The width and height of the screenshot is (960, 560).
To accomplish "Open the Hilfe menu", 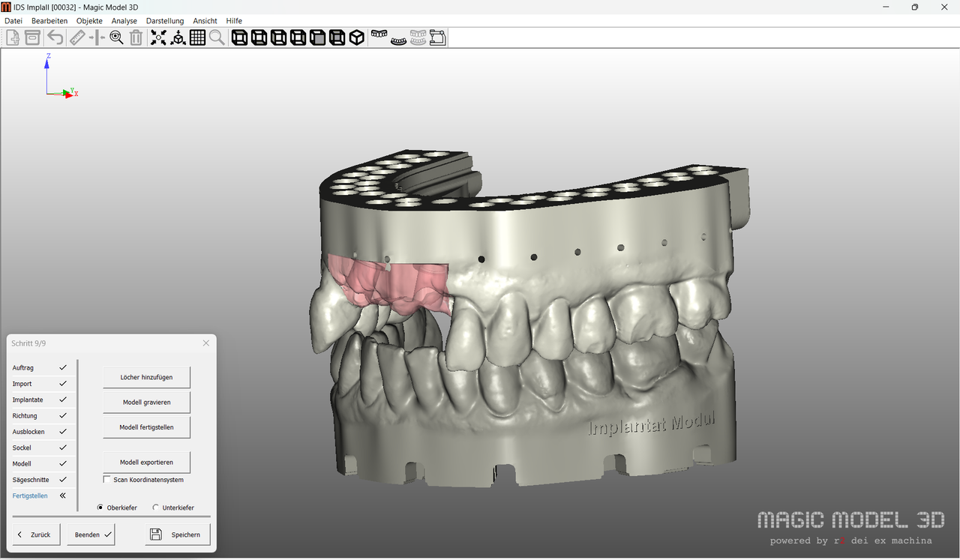I will pyautogui.click(x=234, y=21).
